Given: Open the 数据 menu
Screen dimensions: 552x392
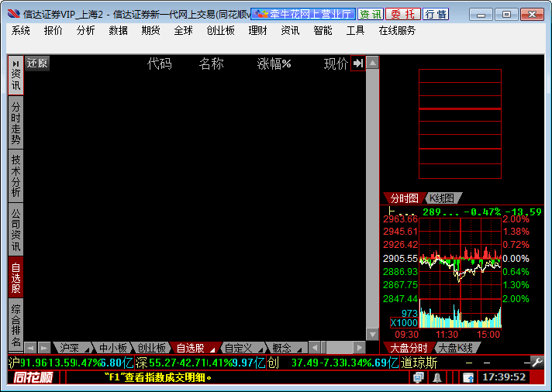Looking at the screenshot, I should [118, 31].
